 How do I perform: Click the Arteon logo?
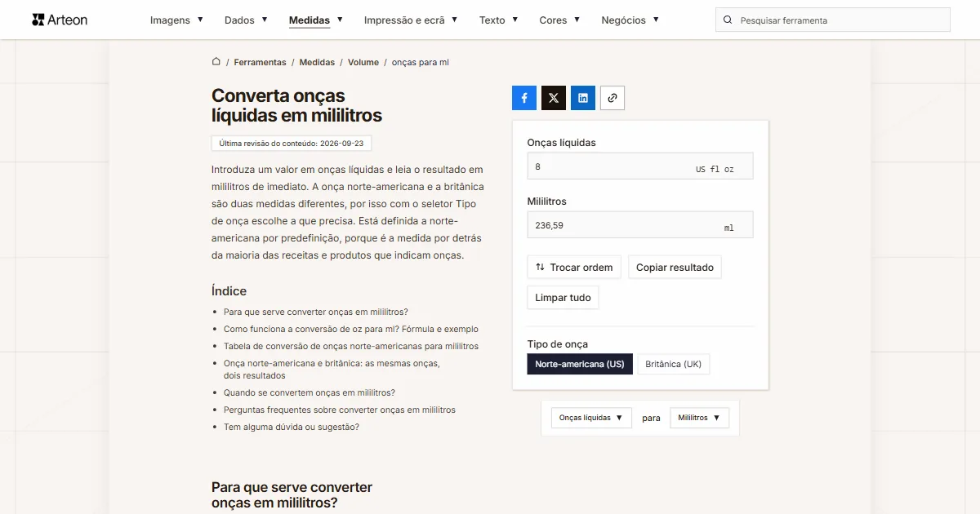tap(60, 20)
